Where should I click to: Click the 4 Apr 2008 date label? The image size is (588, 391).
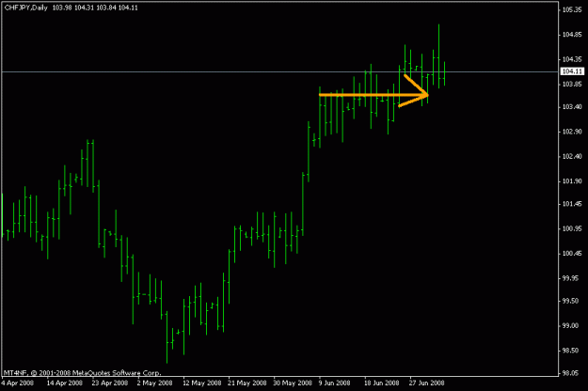tap(17, 383)
